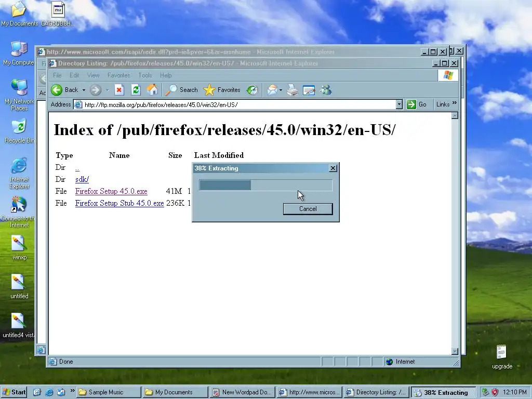Click the Show Desktop quick launch icon
This screenshot has width=532, height=399.
point(37,392)
